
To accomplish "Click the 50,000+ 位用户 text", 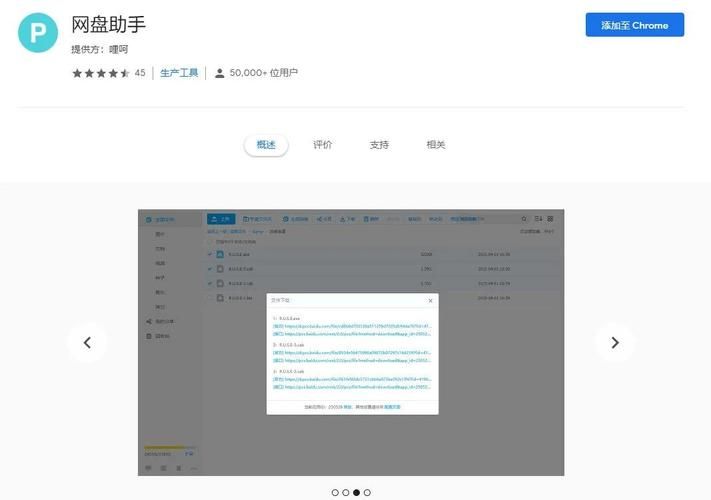I will click(263, 73).
